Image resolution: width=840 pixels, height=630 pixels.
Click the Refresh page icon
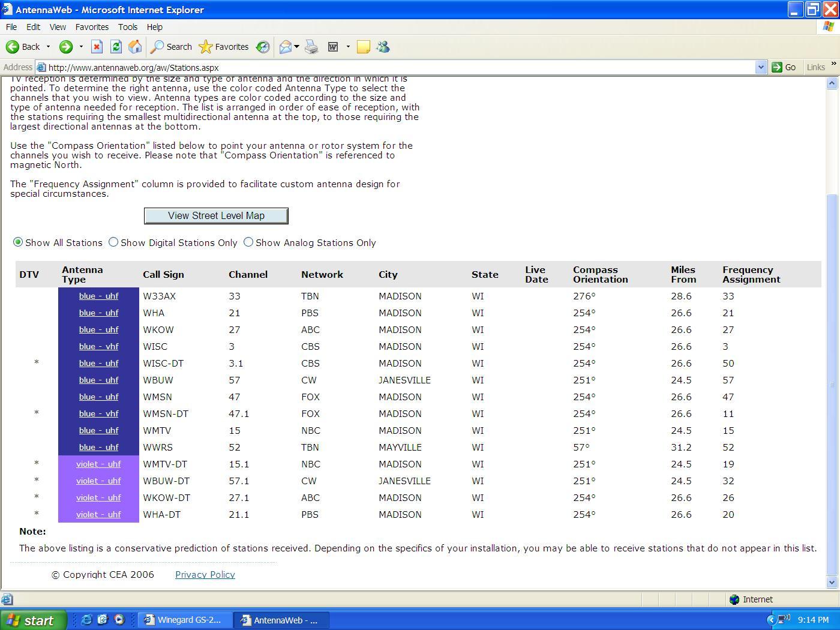pos(116,47)
